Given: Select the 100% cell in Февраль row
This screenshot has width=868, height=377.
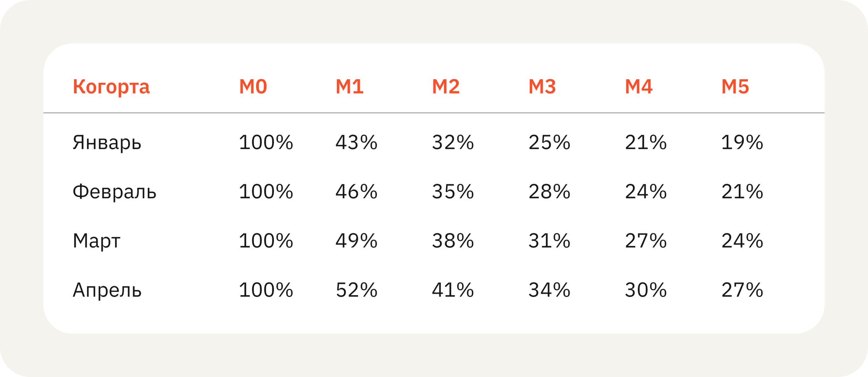Looking at the screenshot, I should 266,191.
